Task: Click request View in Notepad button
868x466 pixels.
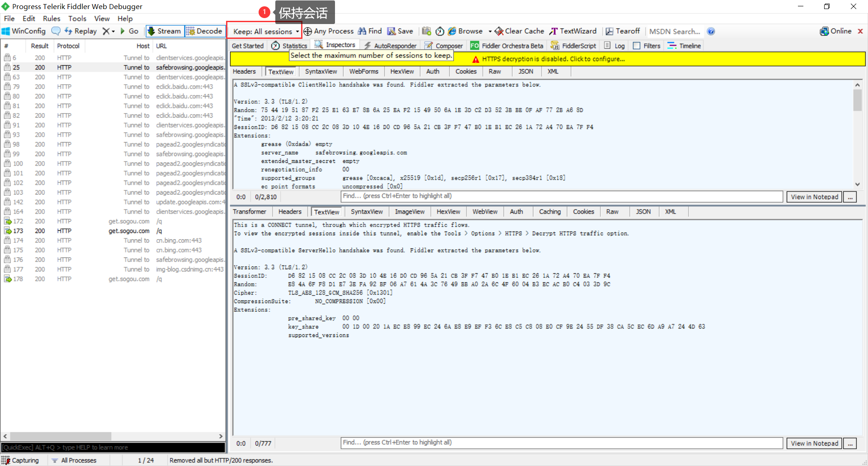Action: 814,197
